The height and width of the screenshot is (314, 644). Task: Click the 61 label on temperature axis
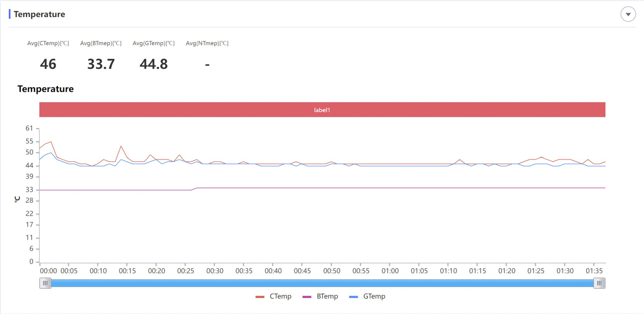pyautogui.click(x=29, y=128)
